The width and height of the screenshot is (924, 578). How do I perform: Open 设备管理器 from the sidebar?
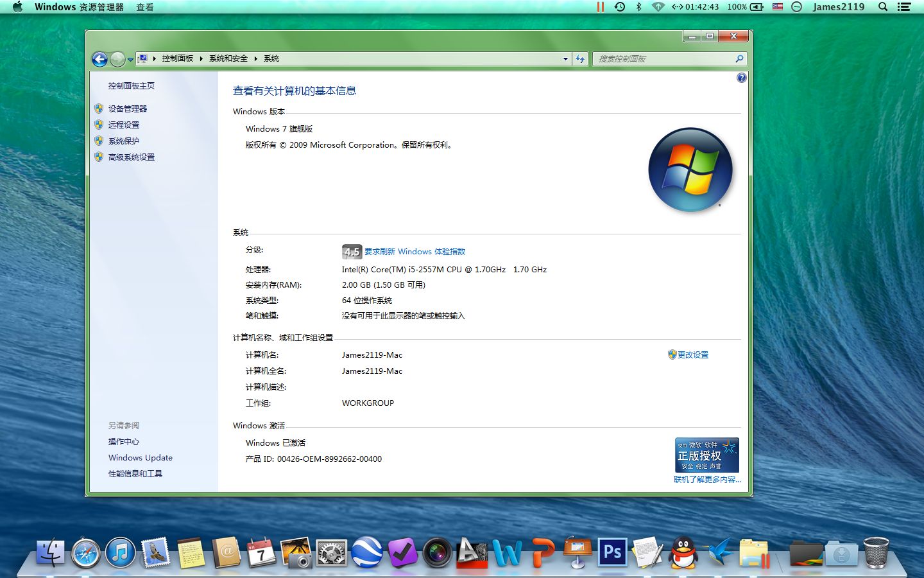tap(128, 109)
